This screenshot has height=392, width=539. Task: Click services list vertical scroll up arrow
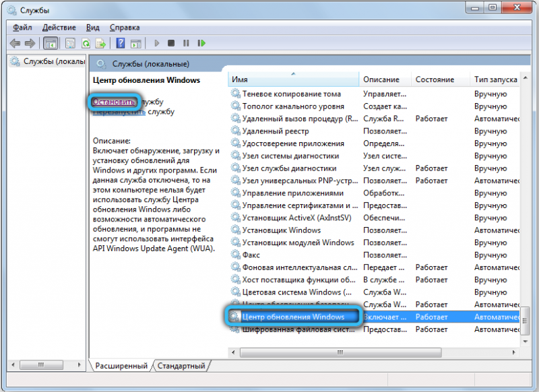pyautogui.click(x=526, y=77)
